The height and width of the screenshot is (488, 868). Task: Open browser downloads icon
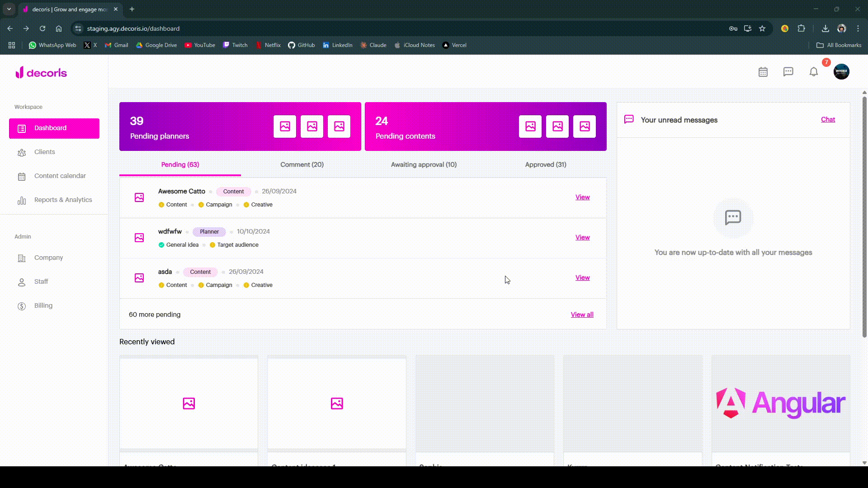coord(826,28)
